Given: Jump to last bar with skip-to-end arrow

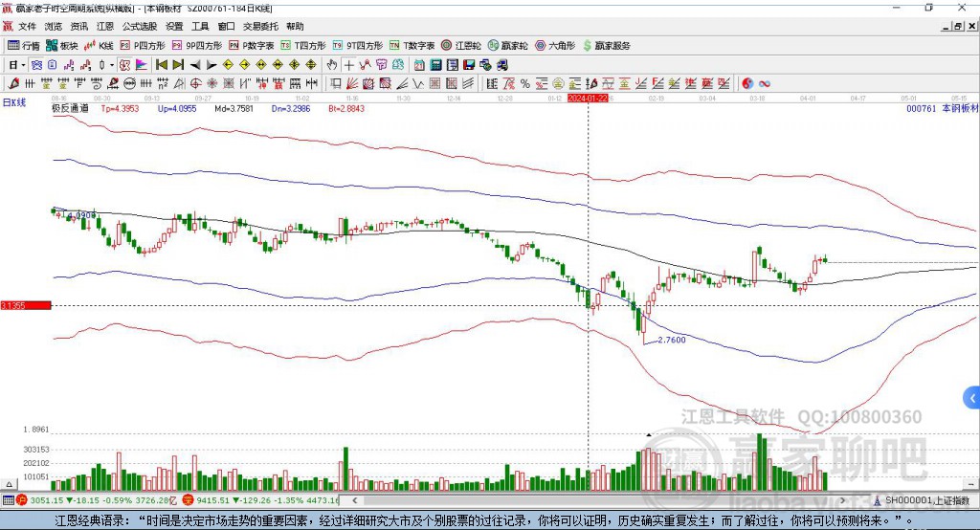Looking at the screenshot, I should click(178, 65).
